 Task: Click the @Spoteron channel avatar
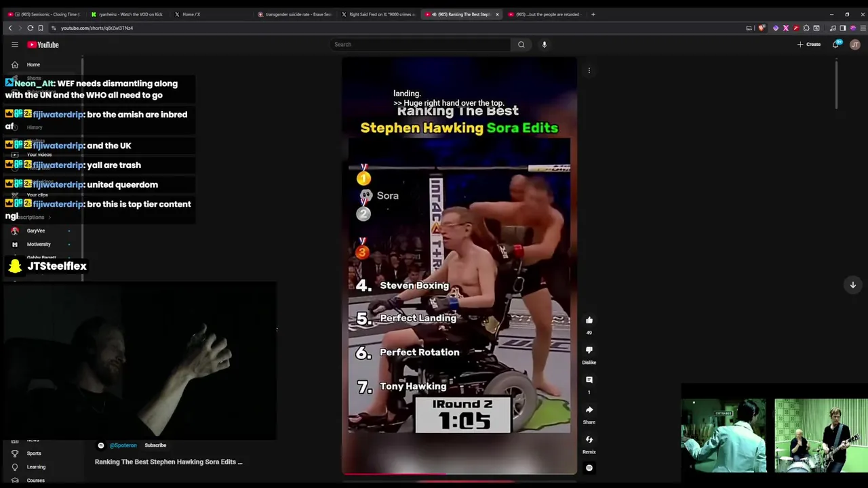pos(101,445)
